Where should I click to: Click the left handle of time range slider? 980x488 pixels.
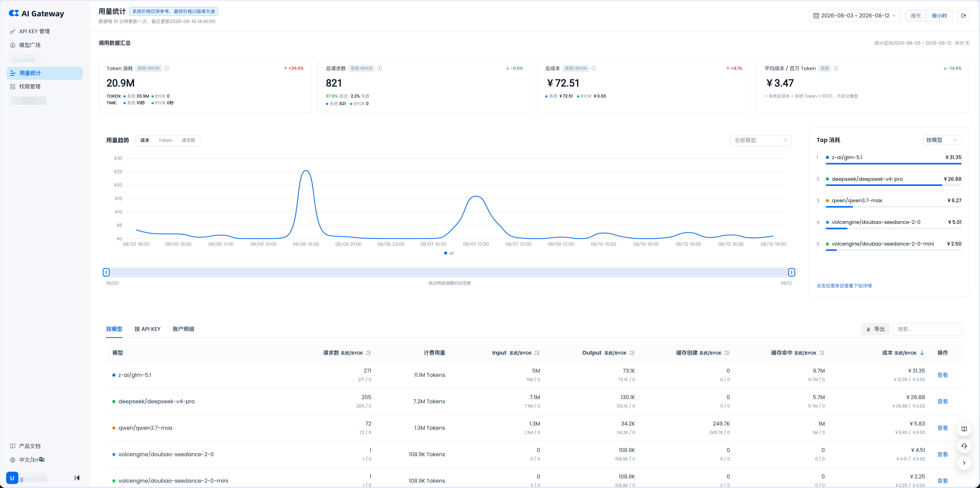tap(106, 272)
